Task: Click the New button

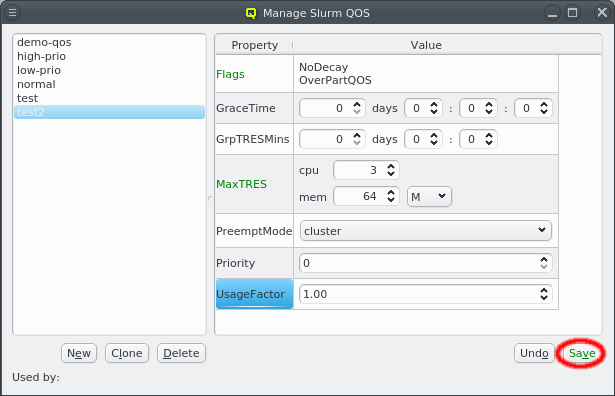Action: (79, 353)
